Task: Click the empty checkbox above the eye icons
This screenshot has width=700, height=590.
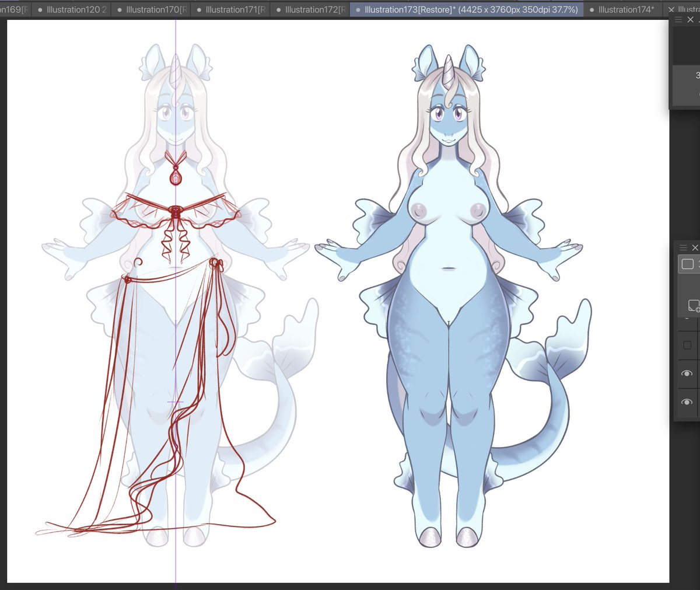Action: coord(687,345)
